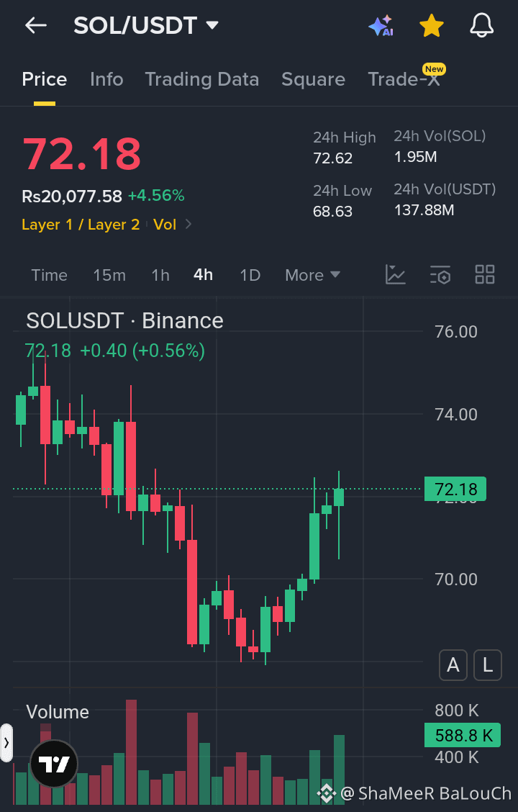Open the Square tab

point(313,79)
